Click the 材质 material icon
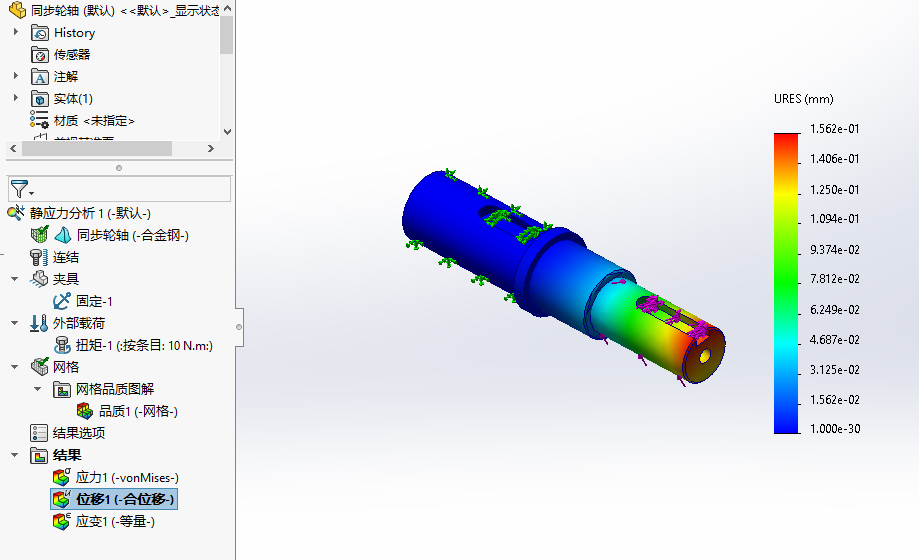 tap(39, 119)
